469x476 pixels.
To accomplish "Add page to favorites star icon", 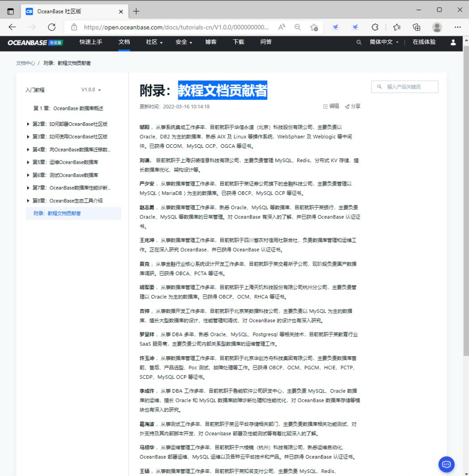I will tap(314, 27).
